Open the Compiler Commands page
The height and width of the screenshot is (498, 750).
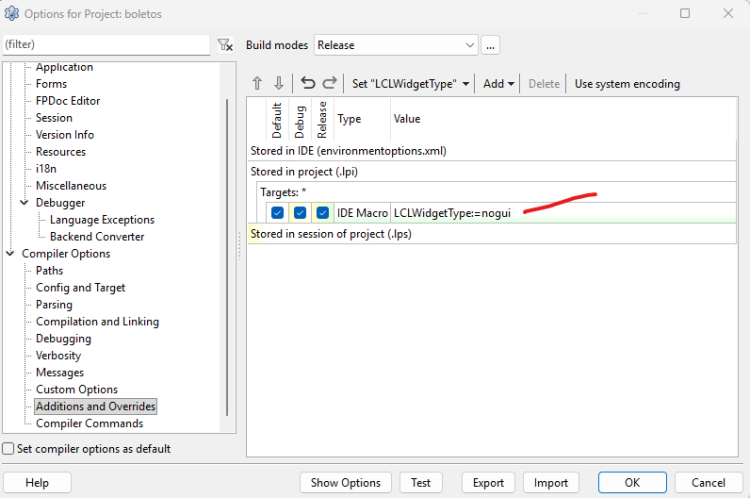click(x=89, y=423)
